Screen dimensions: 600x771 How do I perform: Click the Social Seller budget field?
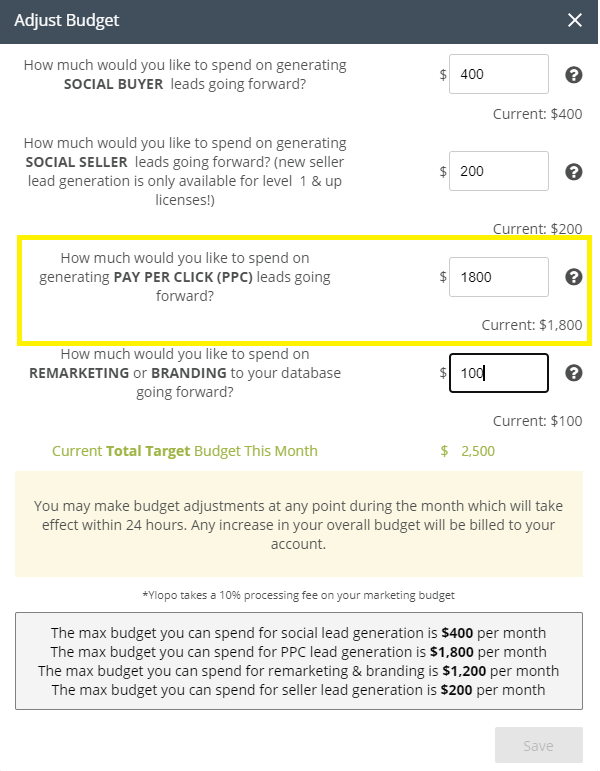(x=498, y=171)
